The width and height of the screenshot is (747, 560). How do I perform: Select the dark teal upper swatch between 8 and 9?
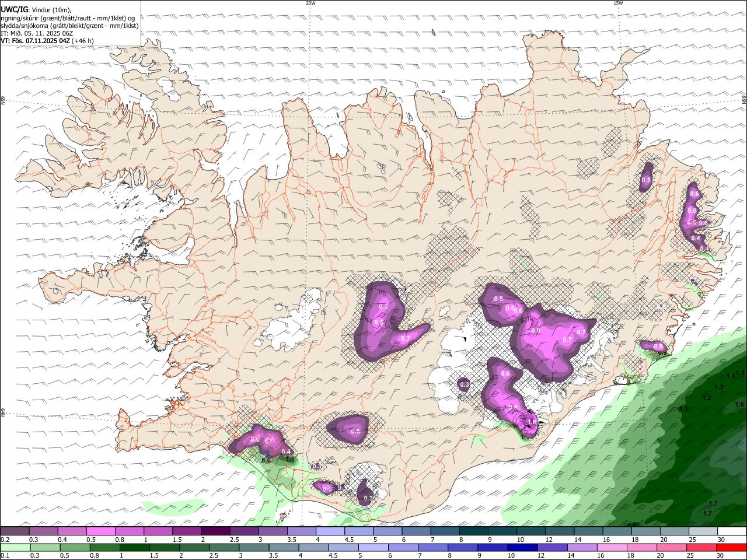point(473,531)
